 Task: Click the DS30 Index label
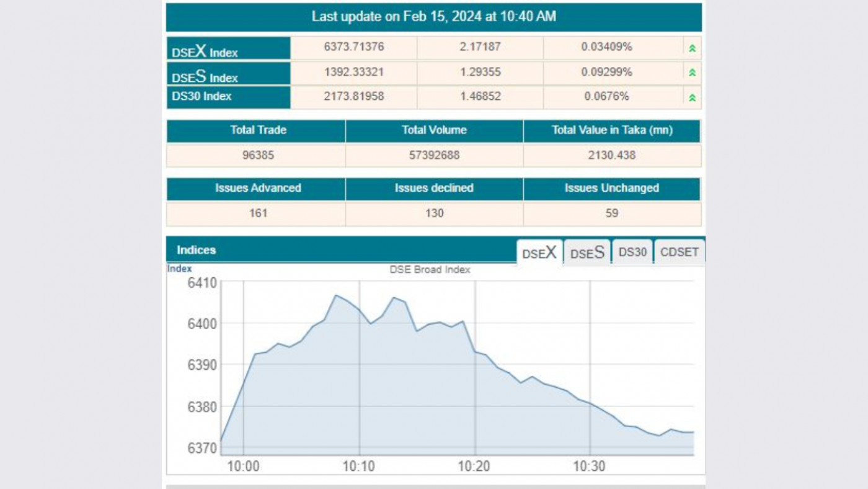201,96
